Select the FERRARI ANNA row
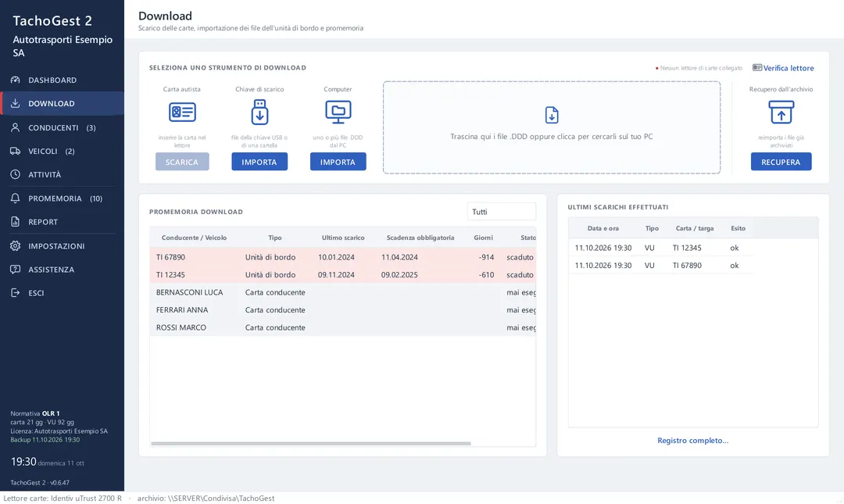 [x=343, y=309]
